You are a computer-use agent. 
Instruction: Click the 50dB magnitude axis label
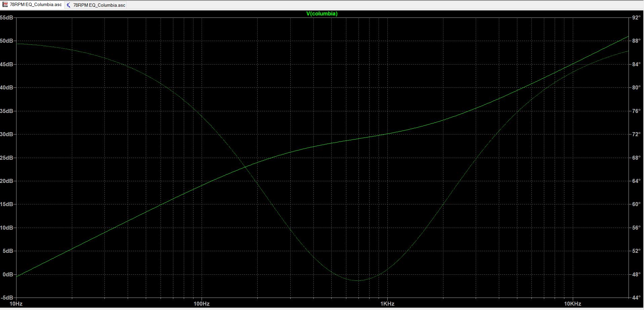[x=6, y=41]
